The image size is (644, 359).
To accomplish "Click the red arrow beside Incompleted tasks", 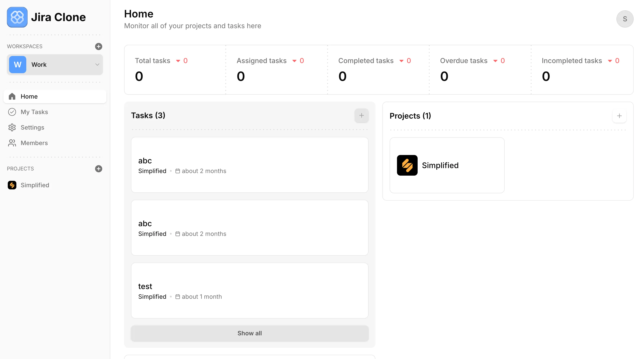I will [609, 61].
